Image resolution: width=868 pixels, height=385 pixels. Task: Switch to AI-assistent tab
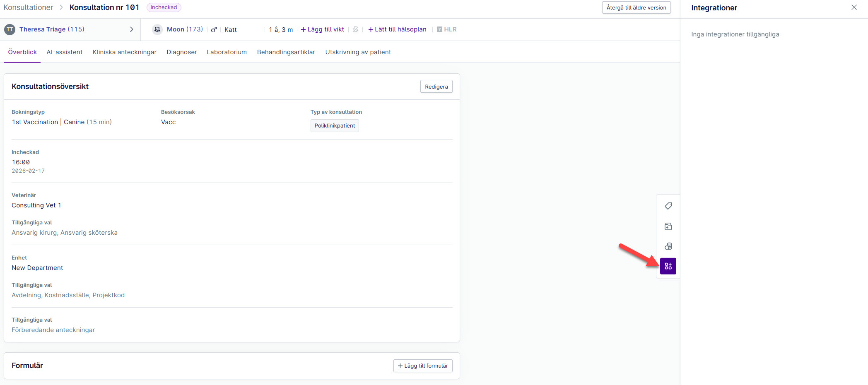coord(65,52)
